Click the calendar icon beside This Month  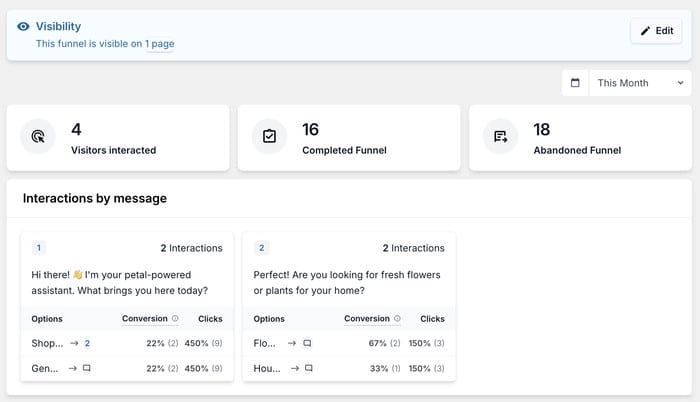pyautogui.click(x=575, y=83)
